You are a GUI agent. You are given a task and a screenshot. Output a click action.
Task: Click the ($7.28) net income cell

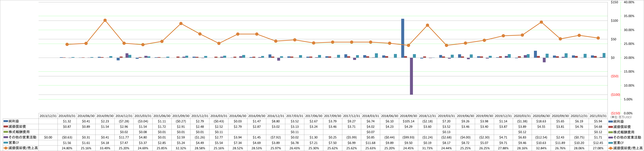[x=124, y=121]
